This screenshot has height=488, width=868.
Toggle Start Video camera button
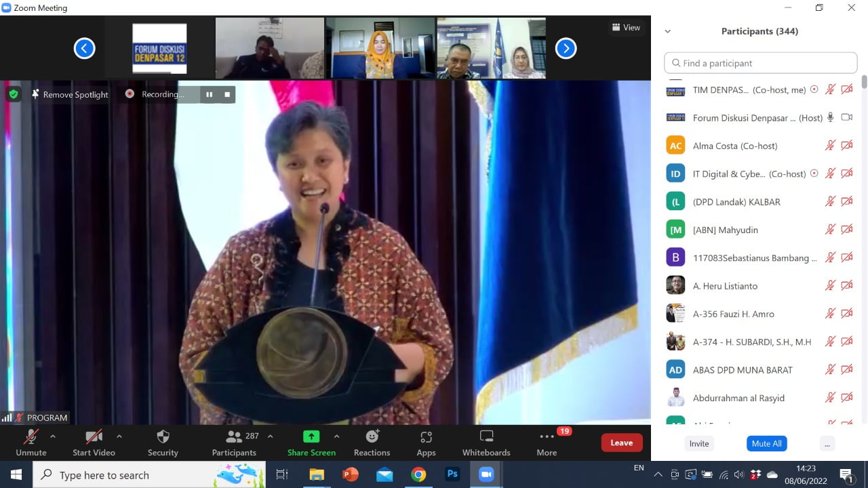coord(94,437)
